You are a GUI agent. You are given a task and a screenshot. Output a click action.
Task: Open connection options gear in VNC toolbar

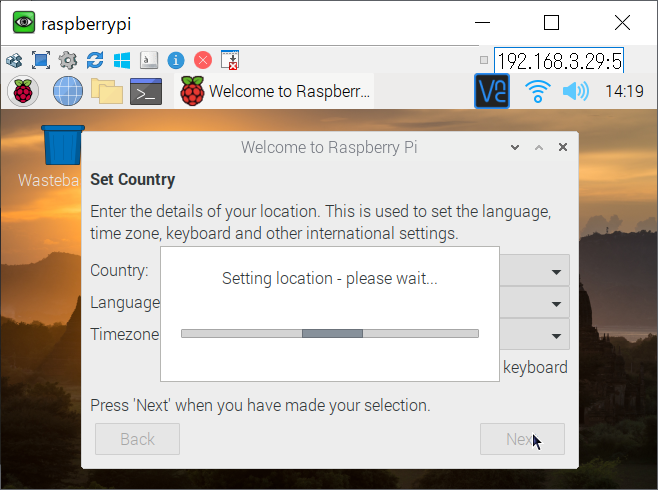[x=68, y=60]
